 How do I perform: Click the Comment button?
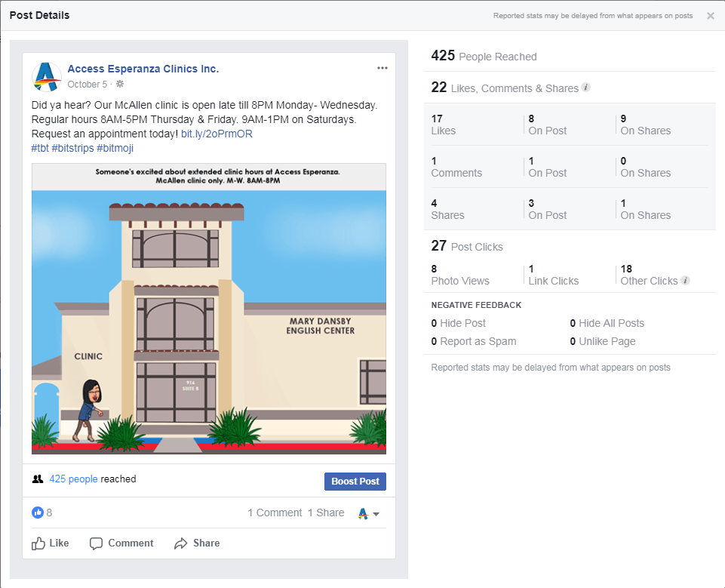121,543
